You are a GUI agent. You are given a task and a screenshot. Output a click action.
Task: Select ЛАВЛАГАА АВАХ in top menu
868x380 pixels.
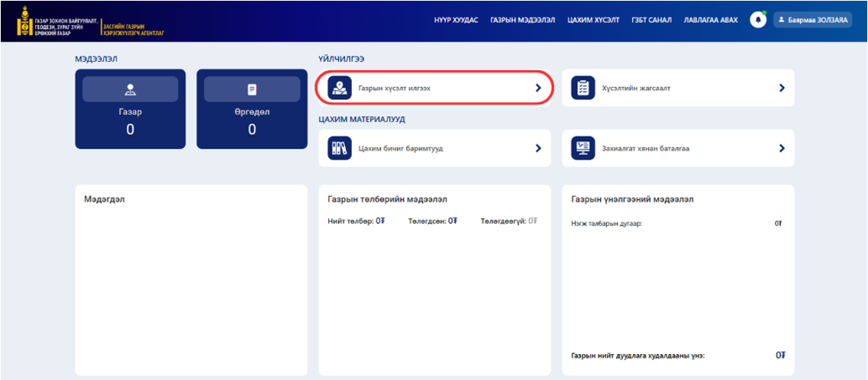pos(711,20)
